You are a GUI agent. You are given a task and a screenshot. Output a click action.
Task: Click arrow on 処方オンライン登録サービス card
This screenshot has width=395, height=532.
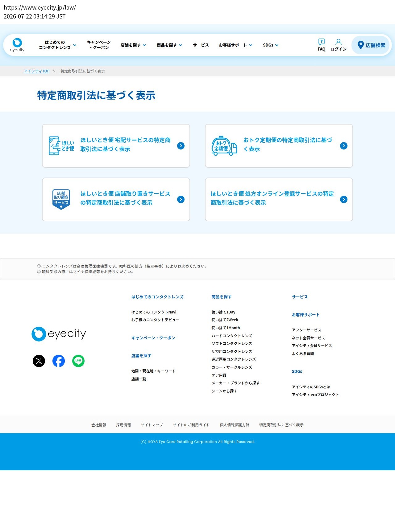click(x=344, y=199)
